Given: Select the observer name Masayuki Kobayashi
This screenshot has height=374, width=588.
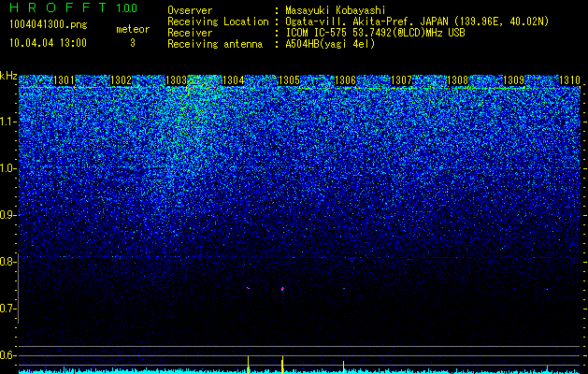Looking at the screenshot, I should pos(336,10).
